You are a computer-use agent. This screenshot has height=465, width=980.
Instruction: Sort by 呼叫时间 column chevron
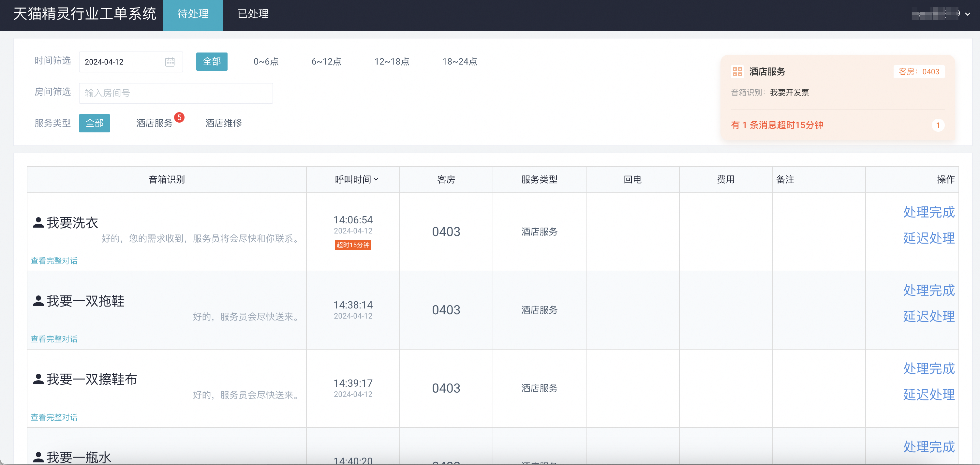point(376,179)
